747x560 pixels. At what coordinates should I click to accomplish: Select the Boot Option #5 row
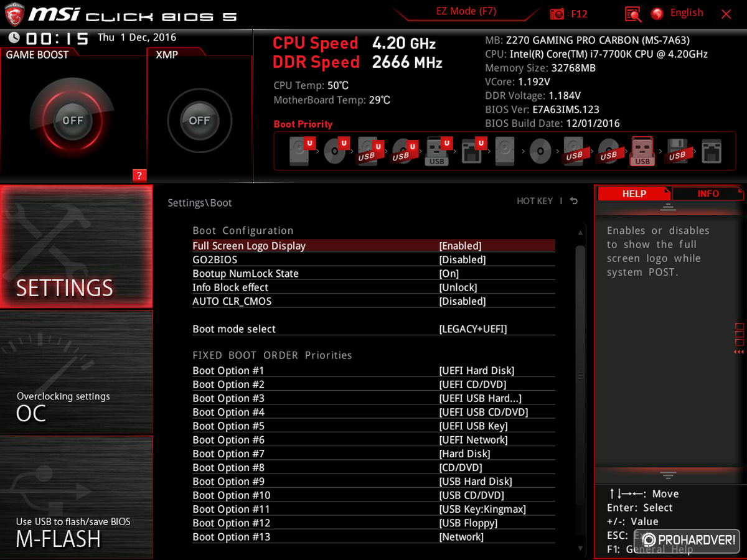click(374, 426)
